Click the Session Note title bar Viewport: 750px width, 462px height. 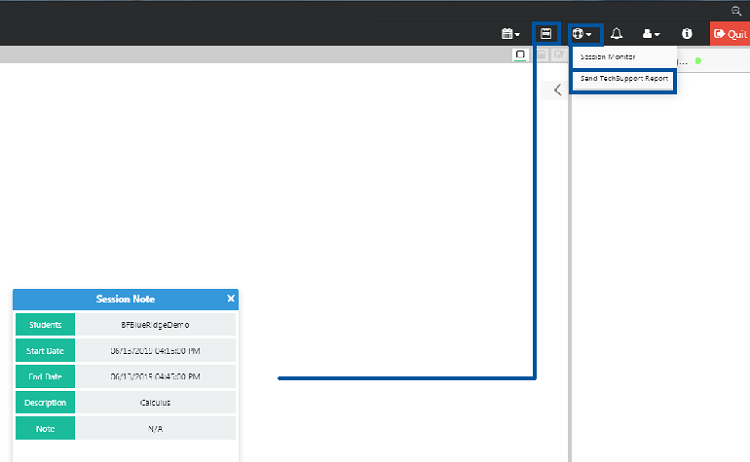[125, 298]
